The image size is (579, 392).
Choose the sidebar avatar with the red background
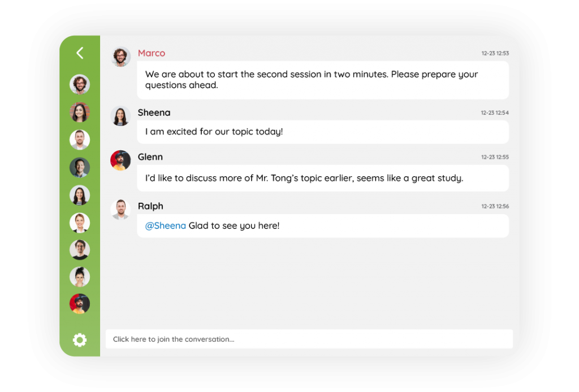pos(80,304)
